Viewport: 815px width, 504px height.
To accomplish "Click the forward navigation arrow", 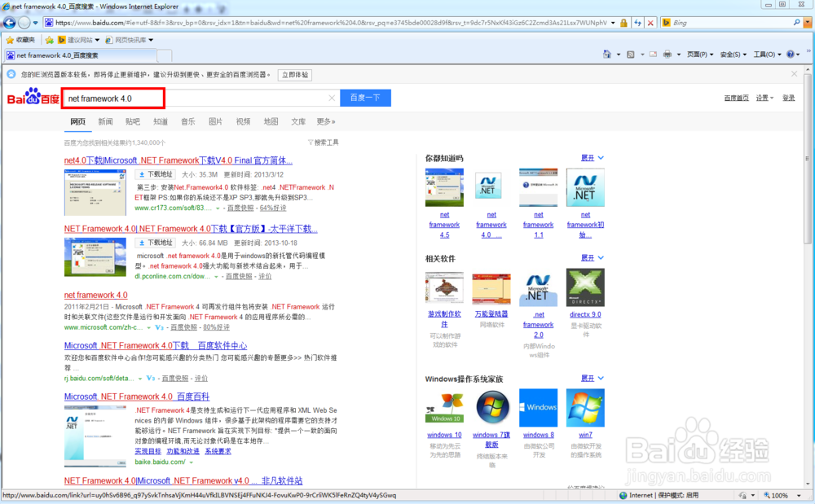I will [x=24, y=23].
